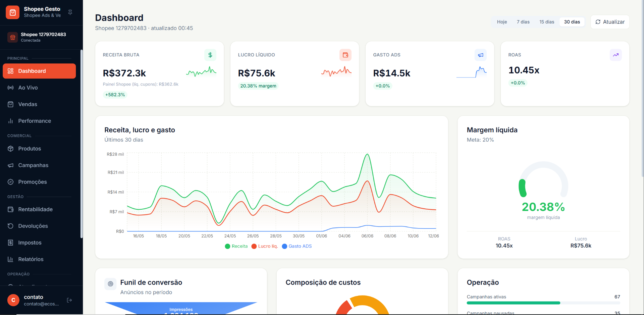Image resolution: width=644 pixels, height=315 pixels.
Task: Select the 7 dias period tab
Action: click(x=523, y=22)
